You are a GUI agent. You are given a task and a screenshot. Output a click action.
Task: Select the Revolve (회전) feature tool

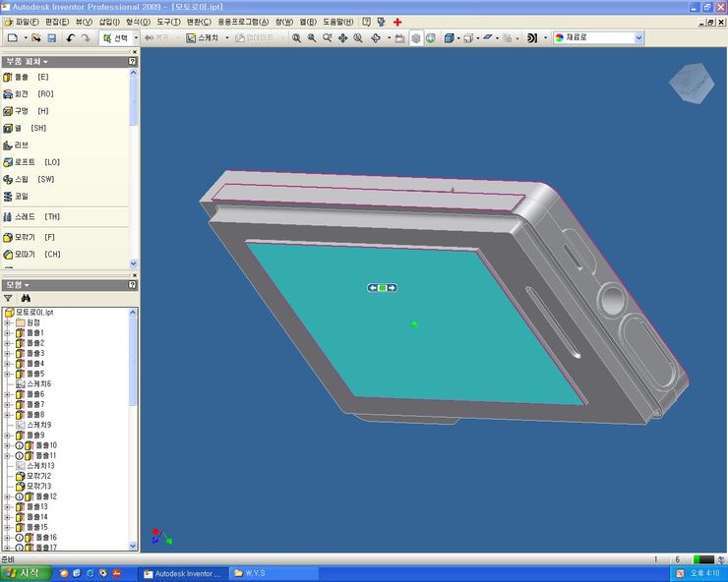[x=24, y=93]
